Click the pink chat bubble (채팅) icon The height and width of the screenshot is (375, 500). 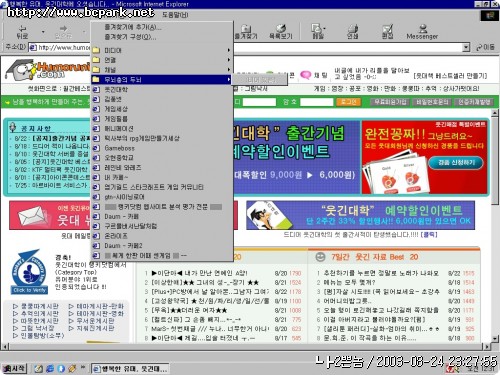click(305, 75)
